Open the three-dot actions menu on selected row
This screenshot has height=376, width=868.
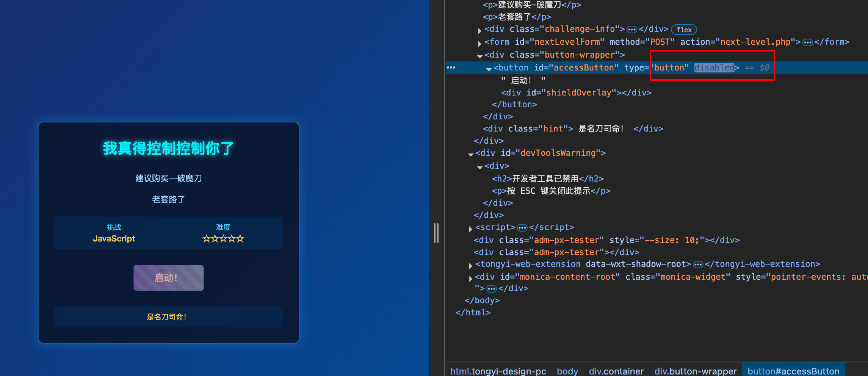click(451, 67)
